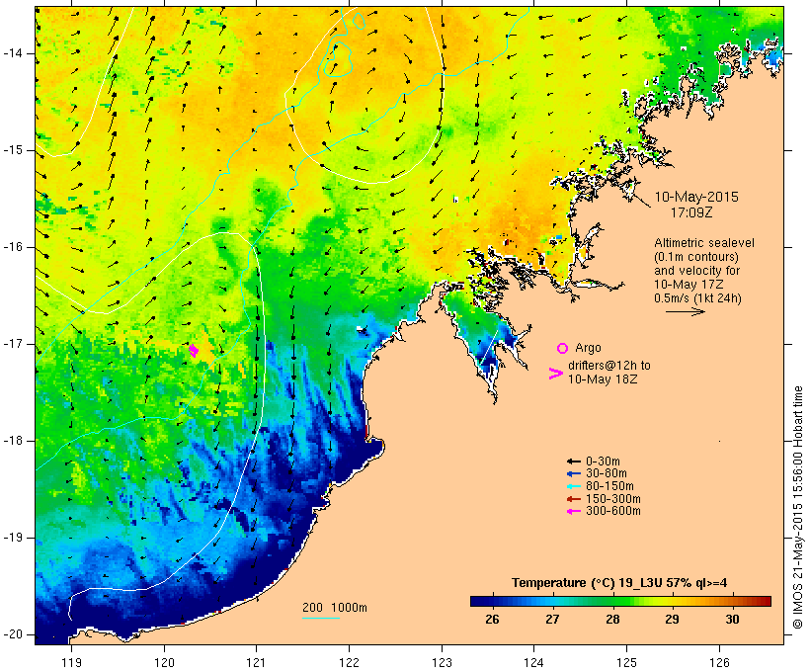Click the magenta drifter marker on the map

tap(194, 351)
